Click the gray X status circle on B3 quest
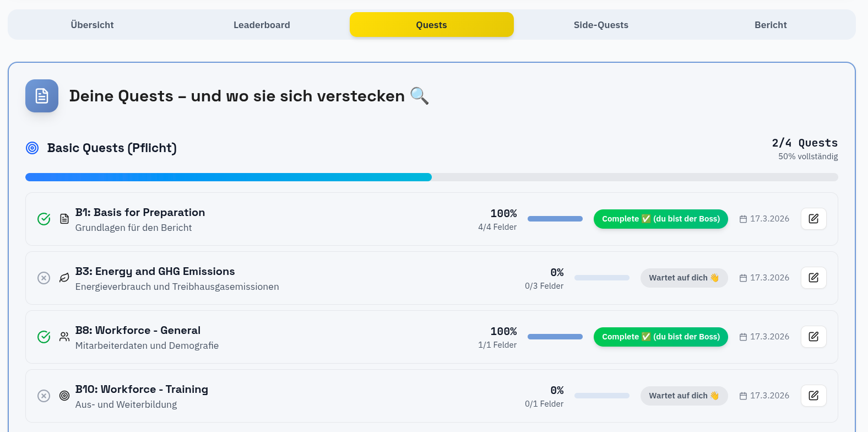This screenshot has height=432, width=868. tap(44, 278)
